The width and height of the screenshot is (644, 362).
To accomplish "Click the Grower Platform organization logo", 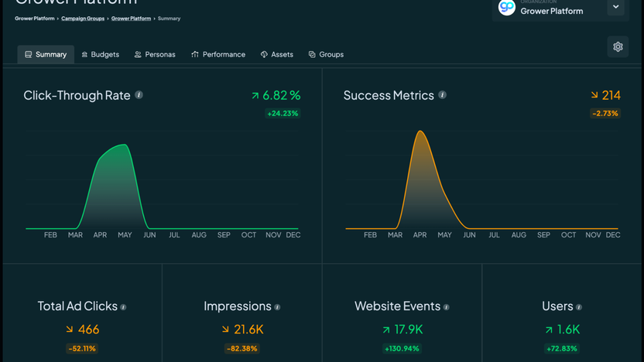I will (507, 8).
